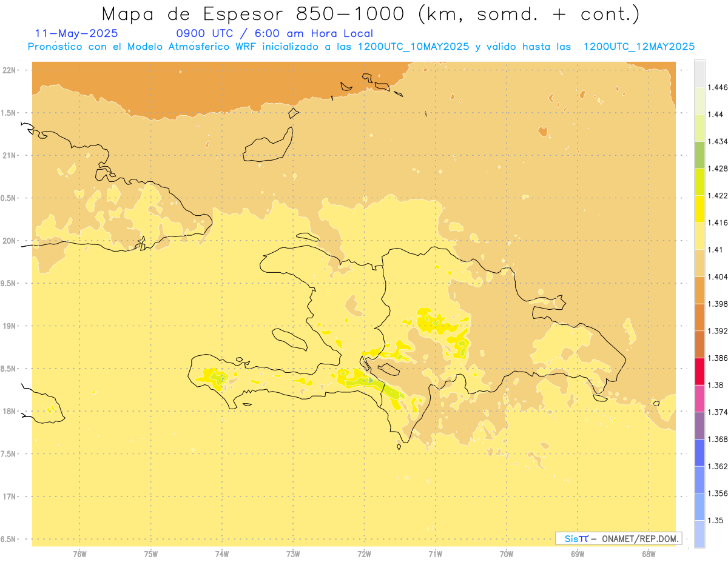Image resolution: width=728 pixels, height=562 pixels.
Task: Click the colorbar value '1.374'
Action: [717, 412]
